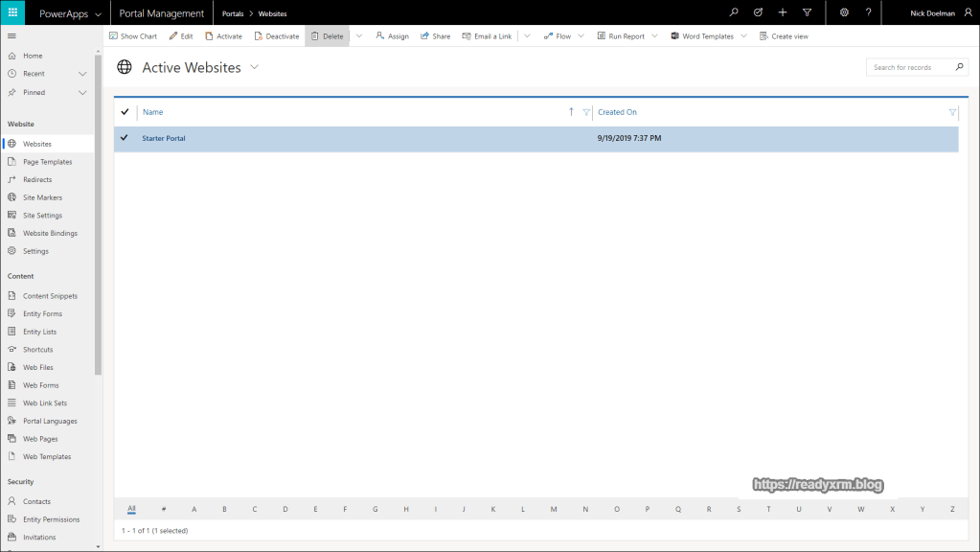Click the plus icon to create new record

point(783,12)
